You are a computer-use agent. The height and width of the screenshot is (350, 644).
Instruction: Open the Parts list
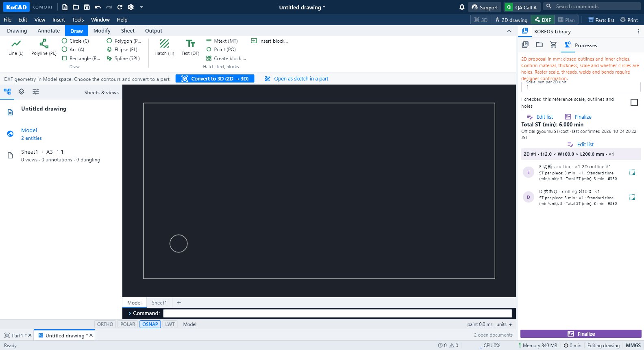pos(601,20)
